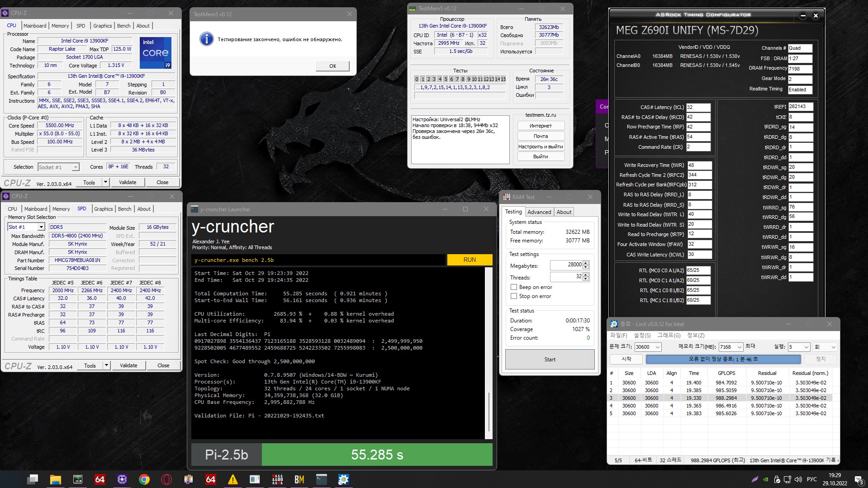Click the y-cruncher Launcher title bar icon

(x=194, y=209)
